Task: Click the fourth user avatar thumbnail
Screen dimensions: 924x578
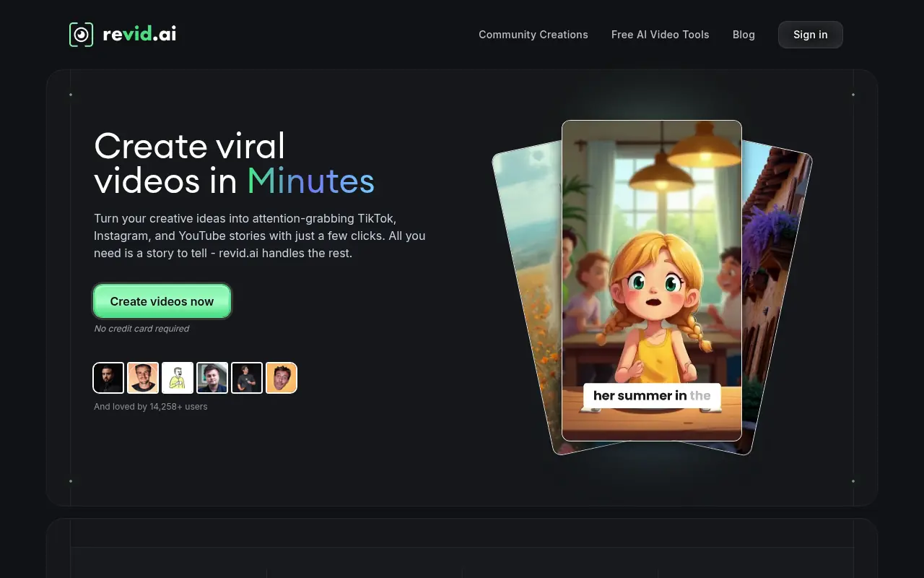Action: pyautogui.click(x=212, y=377)
